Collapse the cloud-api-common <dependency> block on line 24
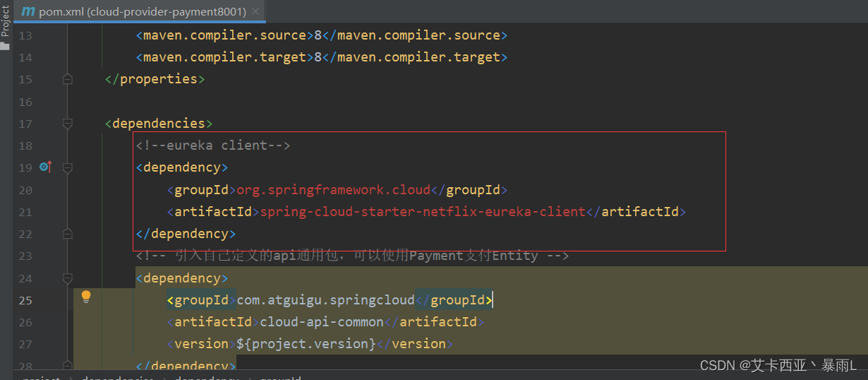The width and height of the screenshot is (868, 380). tap(67, 278)
